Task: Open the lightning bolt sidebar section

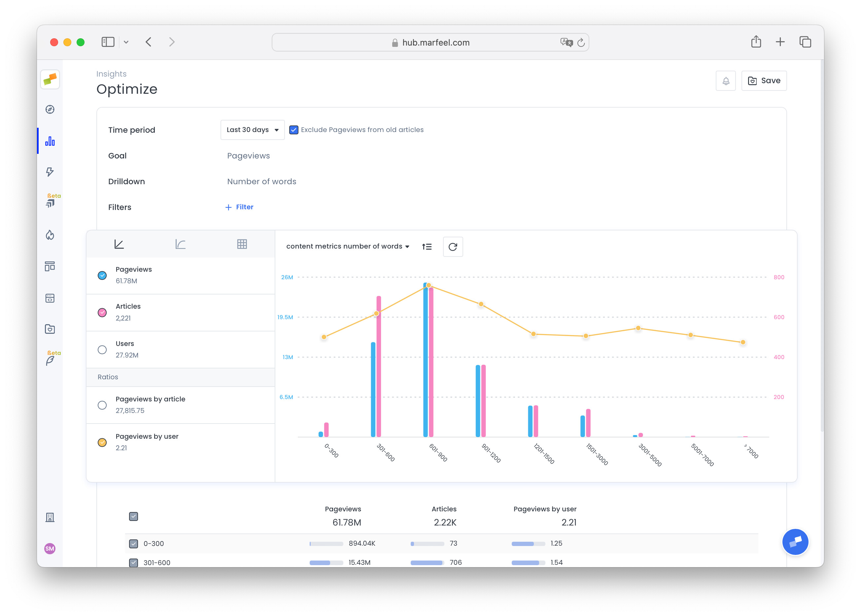Action: 50,172
